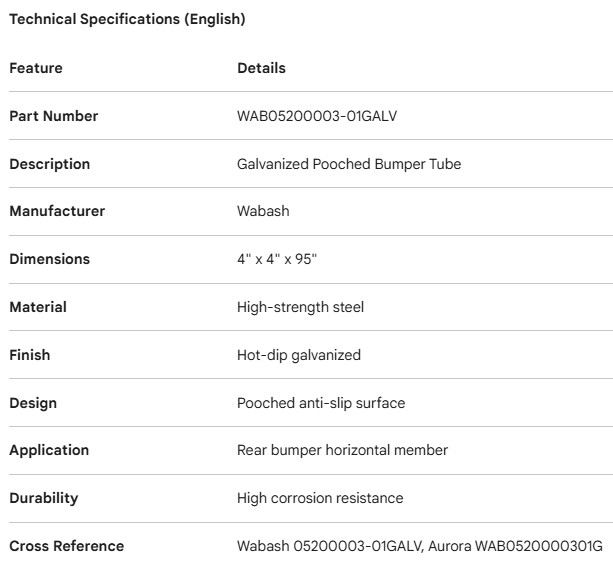This screenshot has height=565, width=613.
Task: Click the WAB05200003-01GALV part number value
Action: tap(319, 116)
